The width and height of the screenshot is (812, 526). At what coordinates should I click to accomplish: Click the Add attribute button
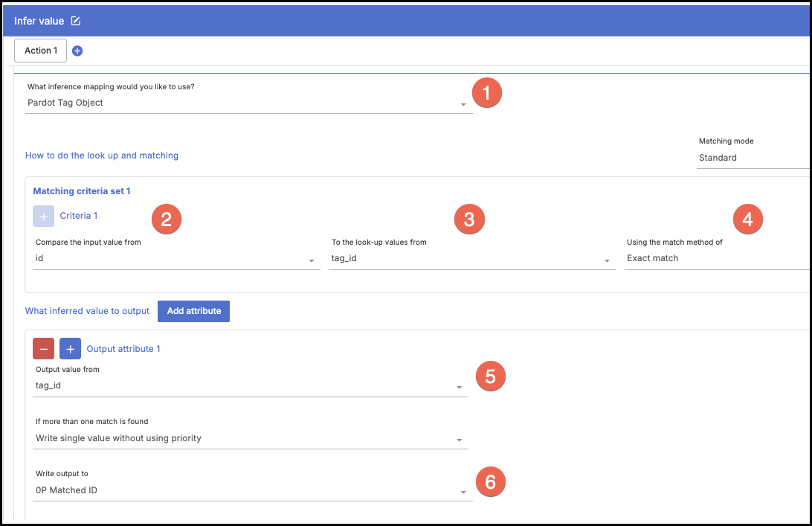click(x=193, y=311)
